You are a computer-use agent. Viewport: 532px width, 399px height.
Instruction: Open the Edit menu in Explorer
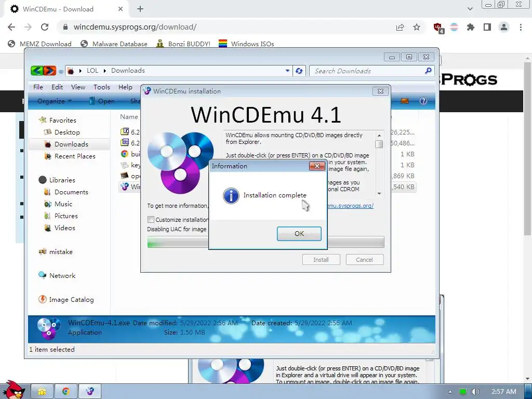[x=57, y=87]
